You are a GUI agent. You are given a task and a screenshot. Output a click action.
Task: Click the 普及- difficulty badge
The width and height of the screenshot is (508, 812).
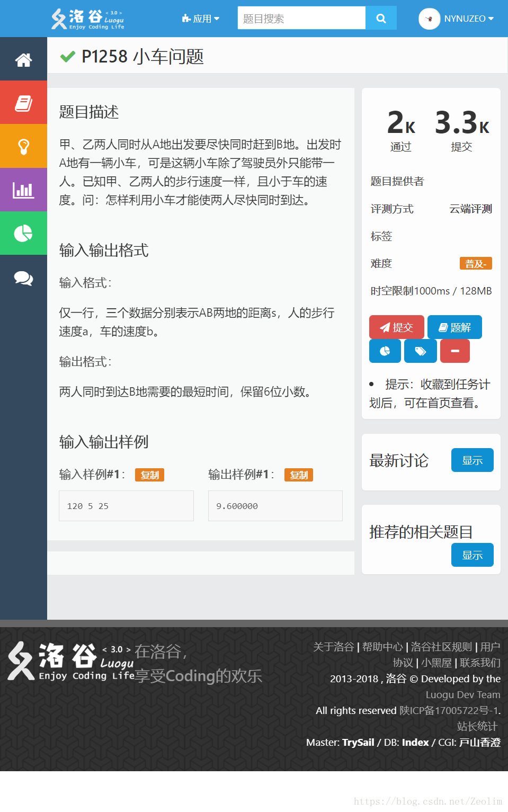(476, 263)
